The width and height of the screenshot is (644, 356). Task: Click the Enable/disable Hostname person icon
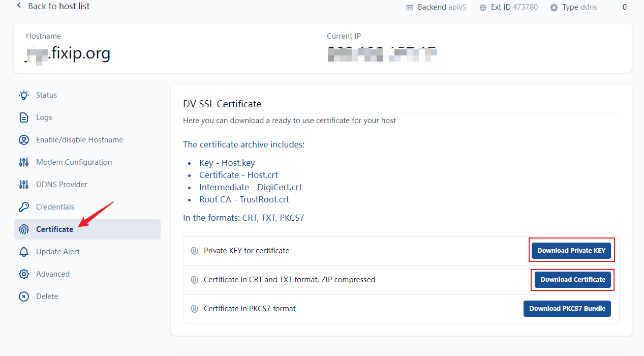click(24, 140)
